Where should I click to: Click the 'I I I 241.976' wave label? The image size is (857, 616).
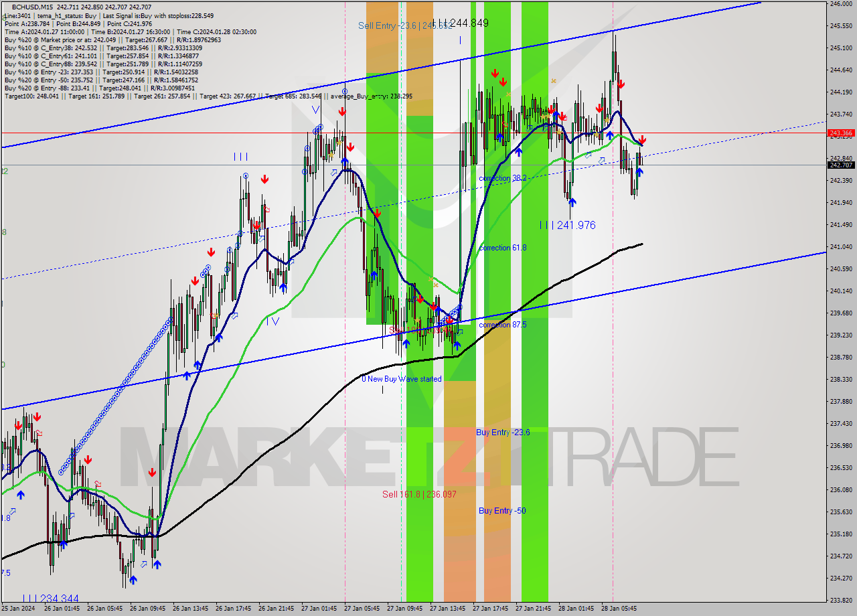[568, 226]
